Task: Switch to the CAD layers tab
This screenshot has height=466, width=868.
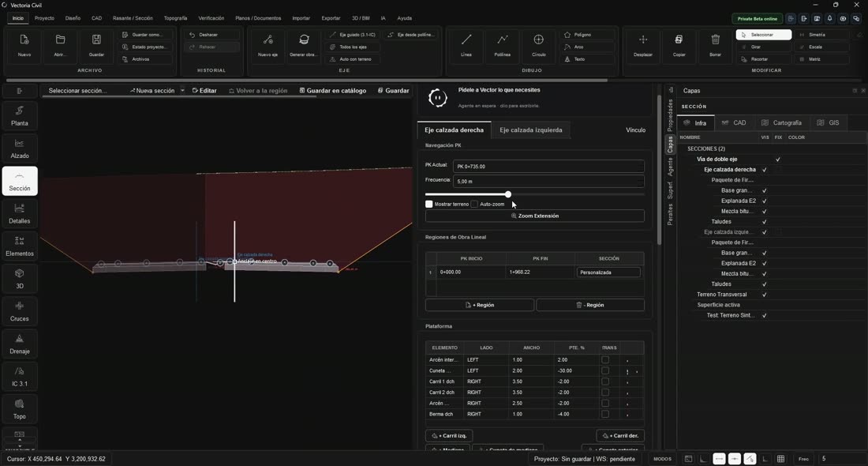Action: click(734, 122)
